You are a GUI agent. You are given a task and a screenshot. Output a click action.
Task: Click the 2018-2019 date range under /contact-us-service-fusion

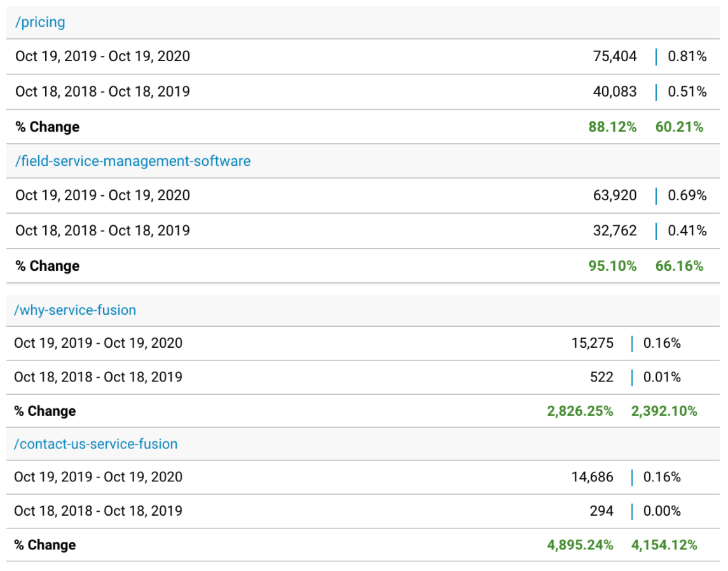tap(98, 511)
